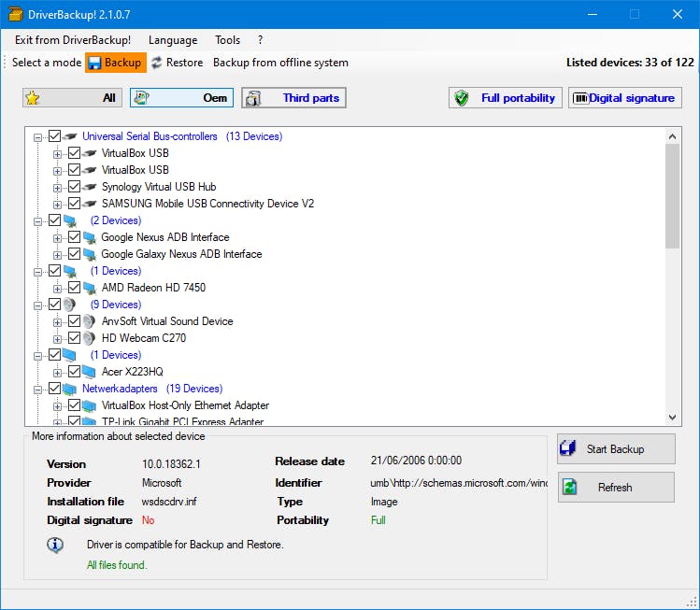Select Backup from offline system mode

tap(280, 63)
